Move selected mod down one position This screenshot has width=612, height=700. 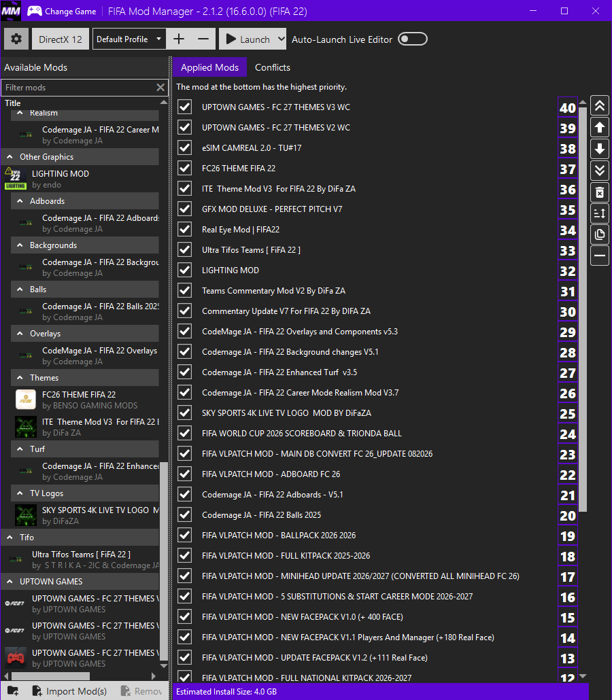[x=600, y=149]
